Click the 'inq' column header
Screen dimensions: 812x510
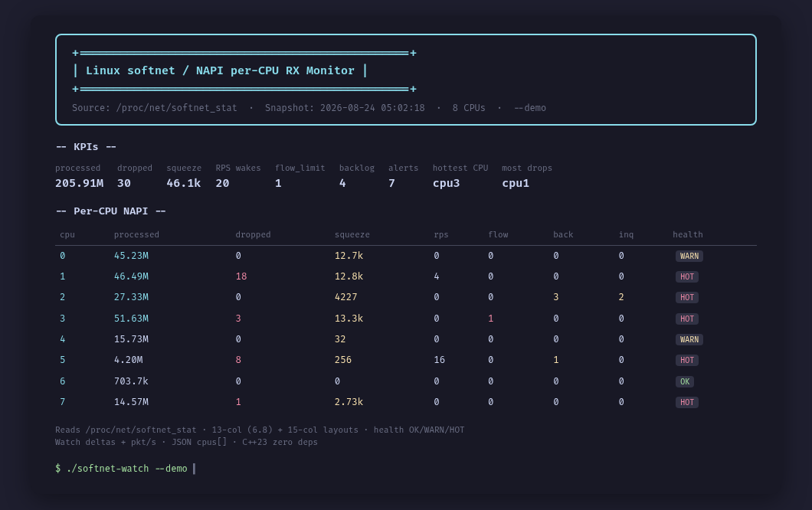tap(626, 234)
